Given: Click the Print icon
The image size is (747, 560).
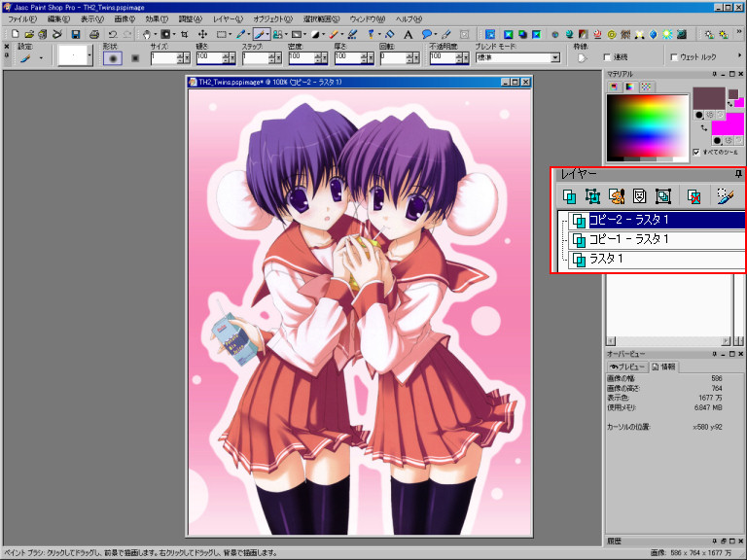Looking at the screenshot, I should click(x=93, y=34).
